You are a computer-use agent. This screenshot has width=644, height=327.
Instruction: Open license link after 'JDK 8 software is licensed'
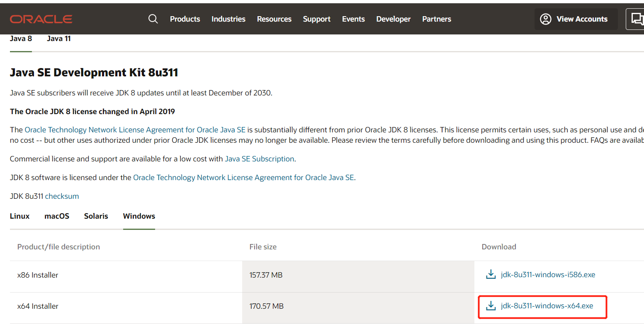point(243,178)
